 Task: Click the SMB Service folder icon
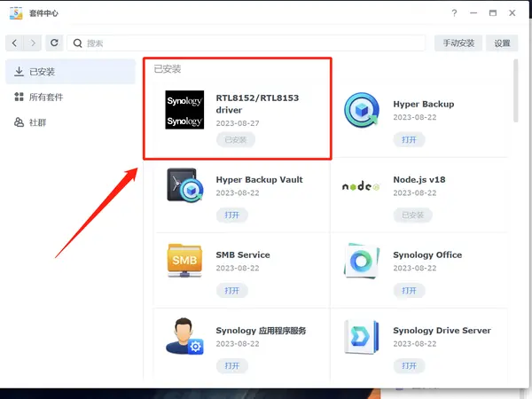(184, 260)
